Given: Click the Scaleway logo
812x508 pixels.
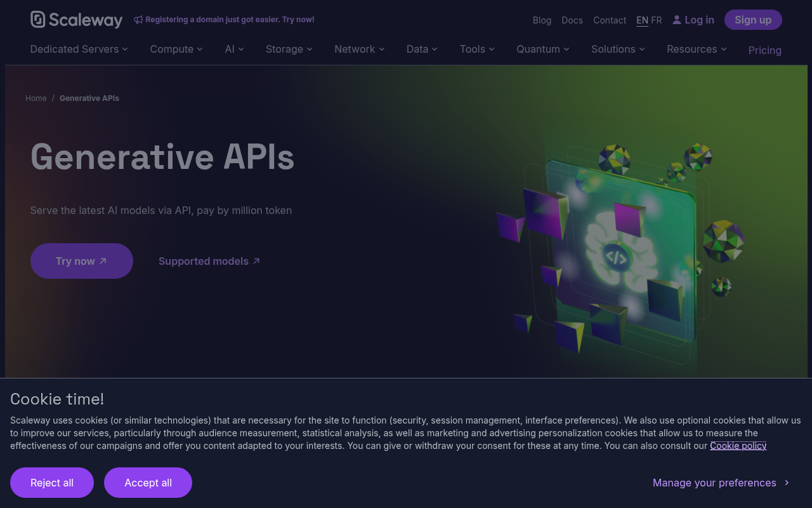Looking at the screenshot, I should [76, 20].
